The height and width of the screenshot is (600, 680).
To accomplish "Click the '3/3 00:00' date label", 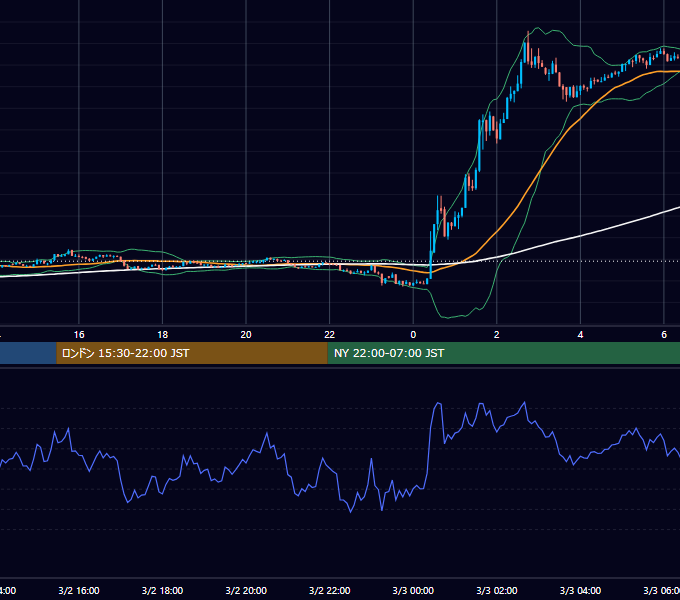I will (413, 590).
